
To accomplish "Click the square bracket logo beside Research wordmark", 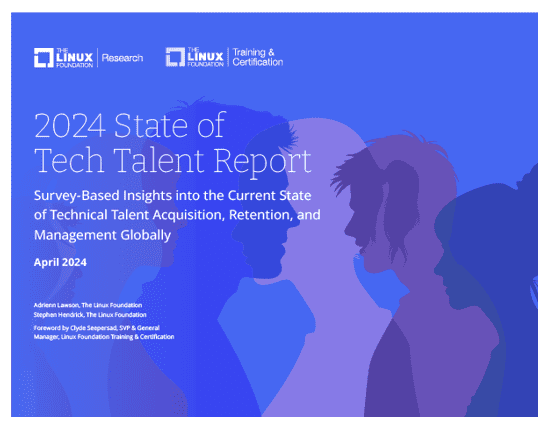I will 44,57.
